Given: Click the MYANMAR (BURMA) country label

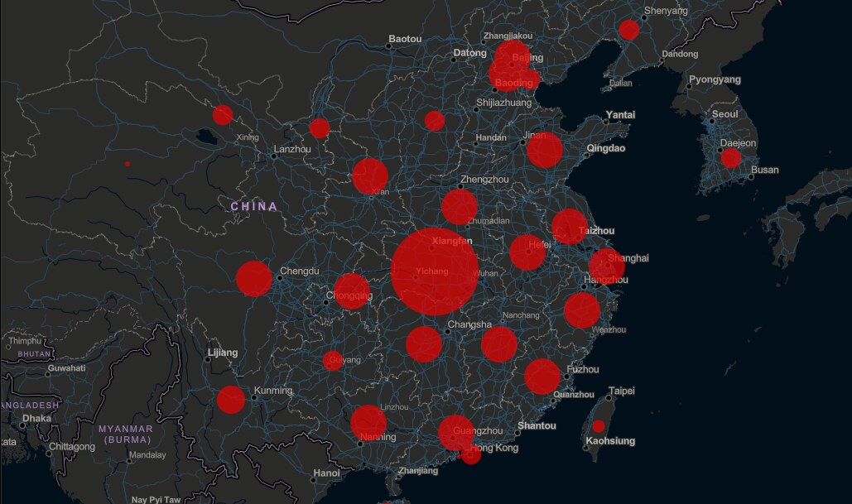Looking at the screenshot, I should pos(126,434).
